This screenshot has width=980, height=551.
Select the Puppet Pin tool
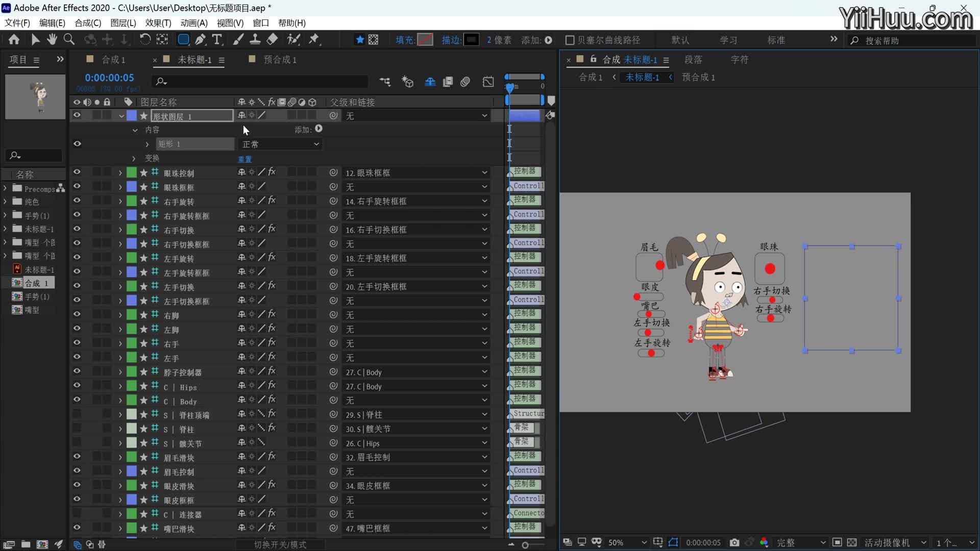click(x=314, y=39)
